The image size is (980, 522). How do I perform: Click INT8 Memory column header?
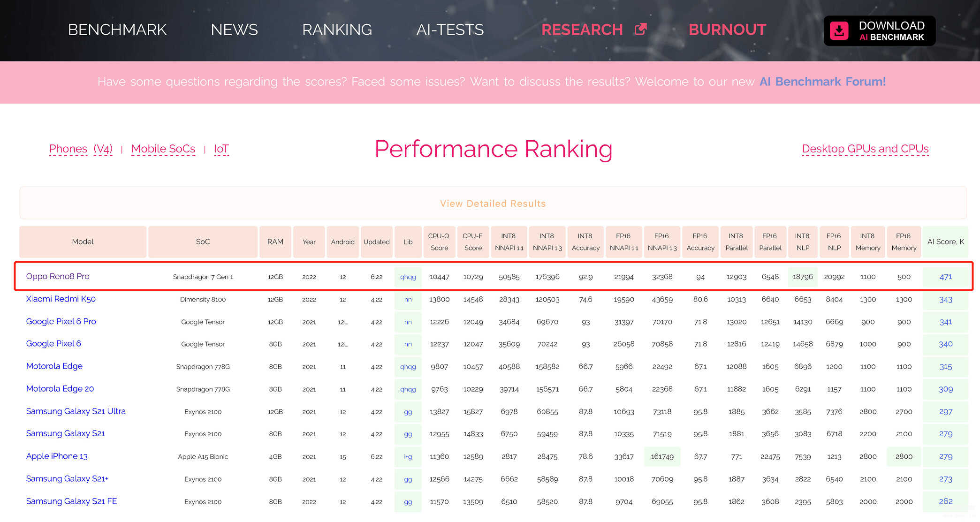[868, 242]
